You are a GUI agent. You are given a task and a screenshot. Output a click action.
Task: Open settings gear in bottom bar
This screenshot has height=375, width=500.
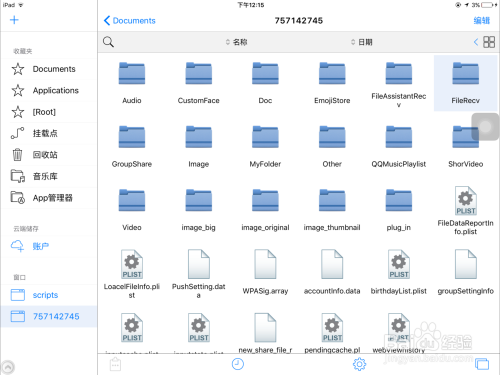tap(359, 364)
